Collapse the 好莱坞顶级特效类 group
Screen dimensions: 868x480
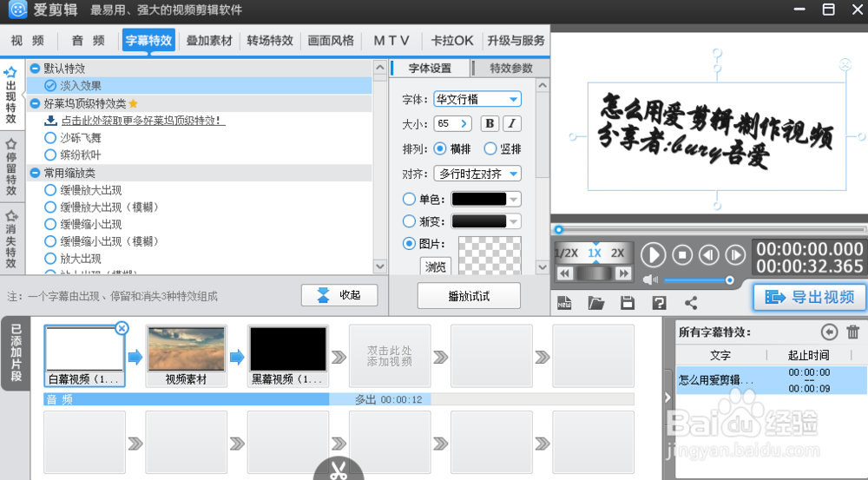click(35, 103)
